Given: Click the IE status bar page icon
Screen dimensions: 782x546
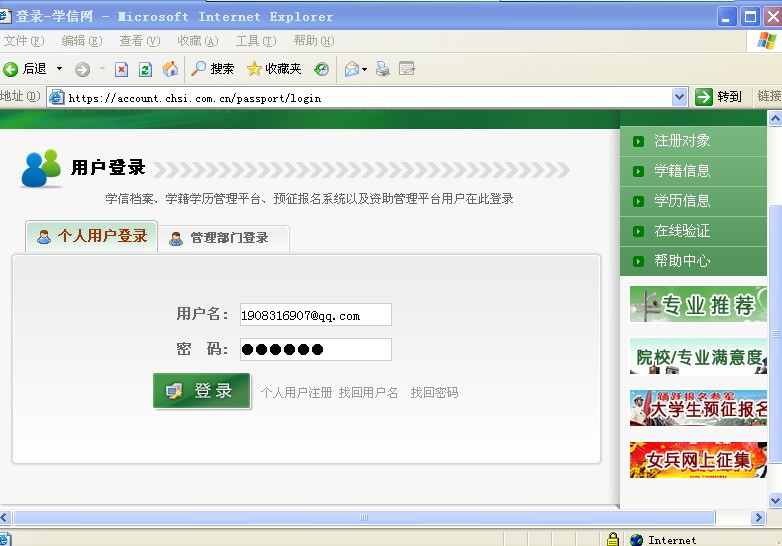Looking at the screenshot, I should click(x=5, y=540).
